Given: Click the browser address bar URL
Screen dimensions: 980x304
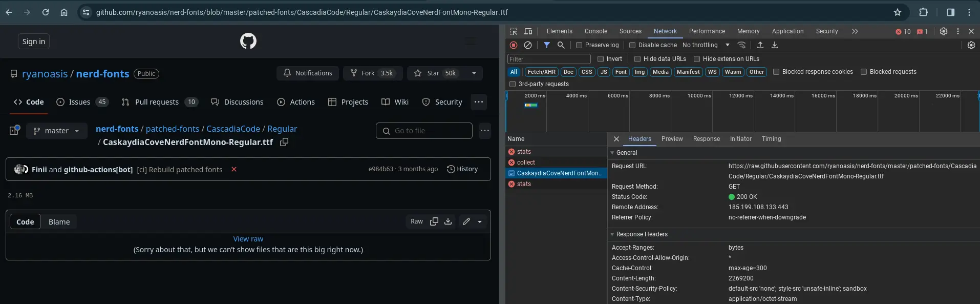Looking at the screenshot, I should click(302, 12).
